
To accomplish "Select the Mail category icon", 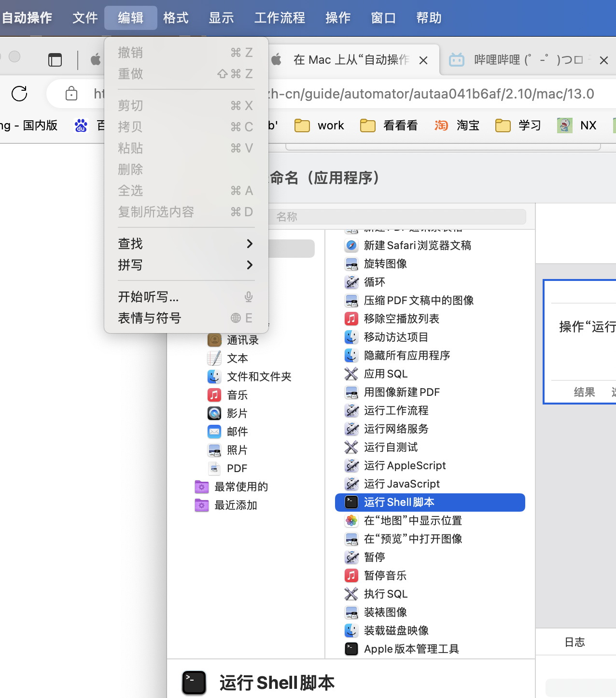I will (x=214, y=432).
